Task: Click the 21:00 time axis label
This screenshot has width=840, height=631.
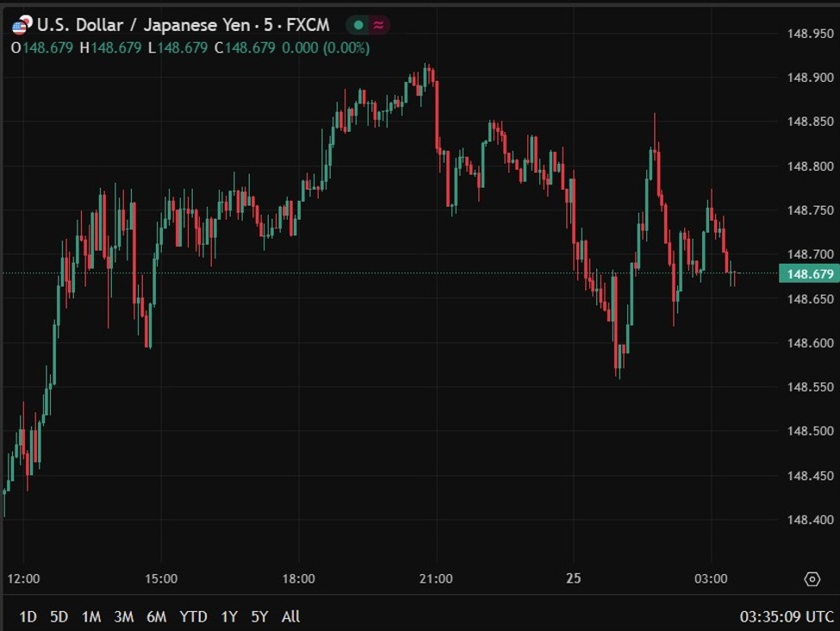Action: click(x=436, y=578)
